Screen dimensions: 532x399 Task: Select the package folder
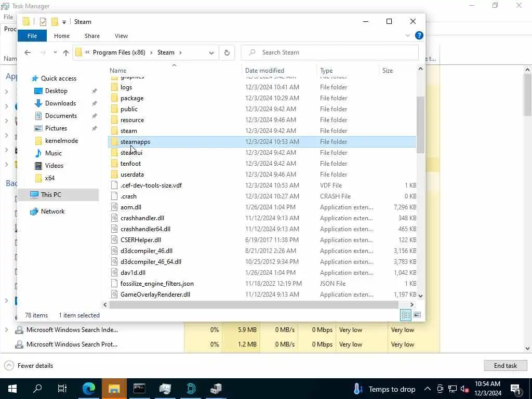[262, 98]
